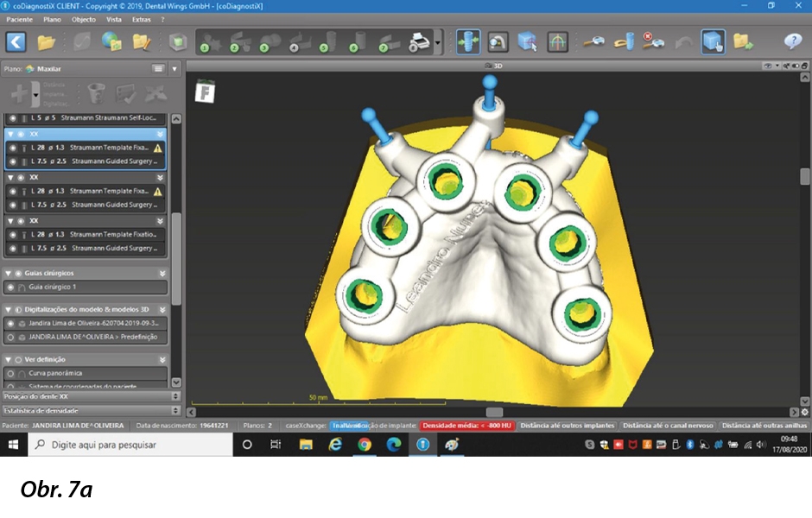Screen dimensions: 812x518
Task: Click the implant with ruler measurement icon
Action: [x=624, y=42]
